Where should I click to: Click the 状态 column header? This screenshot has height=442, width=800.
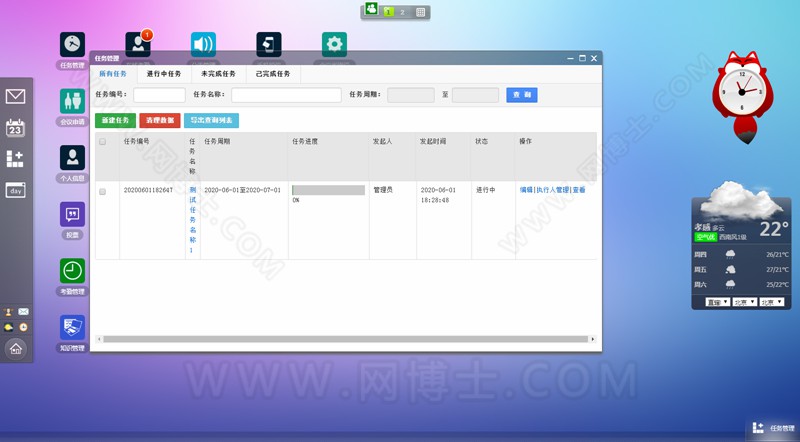tap(481, 141)
